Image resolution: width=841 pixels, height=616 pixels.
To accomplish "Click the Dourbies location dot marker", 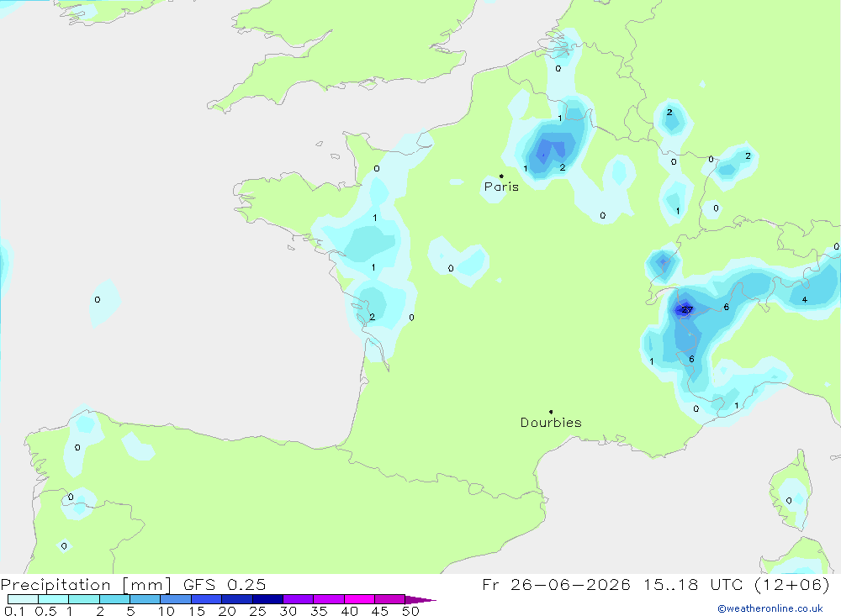I will [551, 412].
